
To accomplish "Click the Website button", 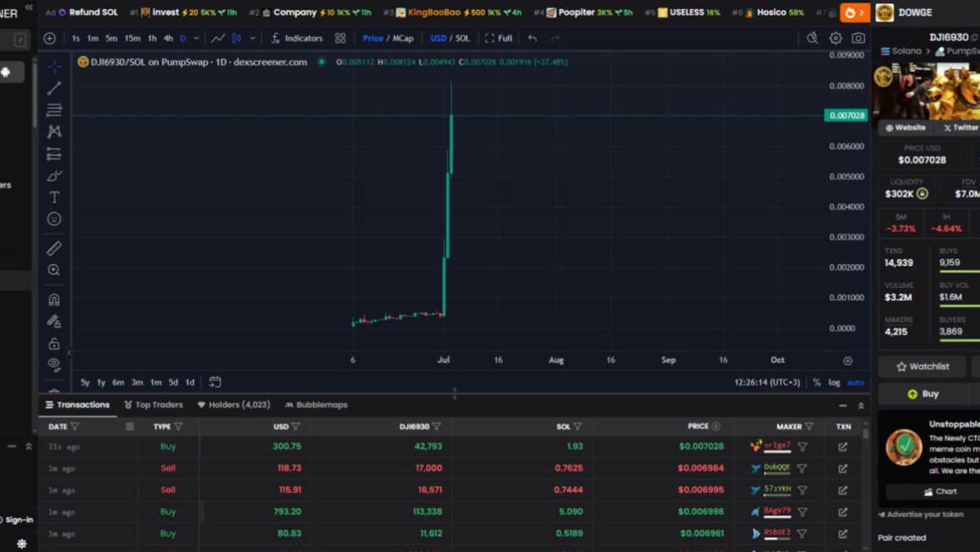I will tap(905, 127).
